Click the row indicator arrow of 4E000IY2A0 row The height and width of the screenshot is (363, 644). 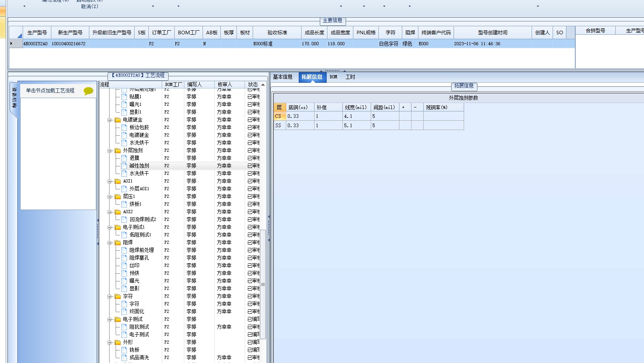coord(11,44)
